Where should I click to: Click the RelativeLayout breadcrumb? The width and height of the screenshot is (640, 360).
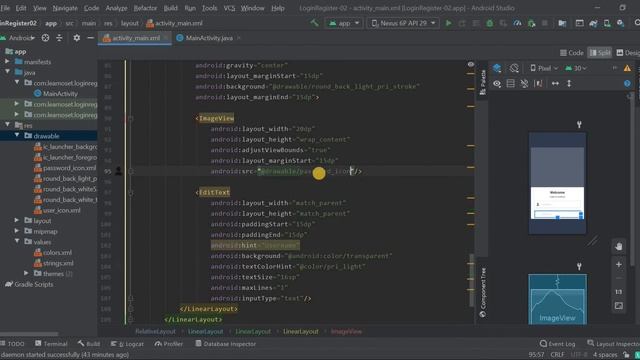click(x=155, y=331)
